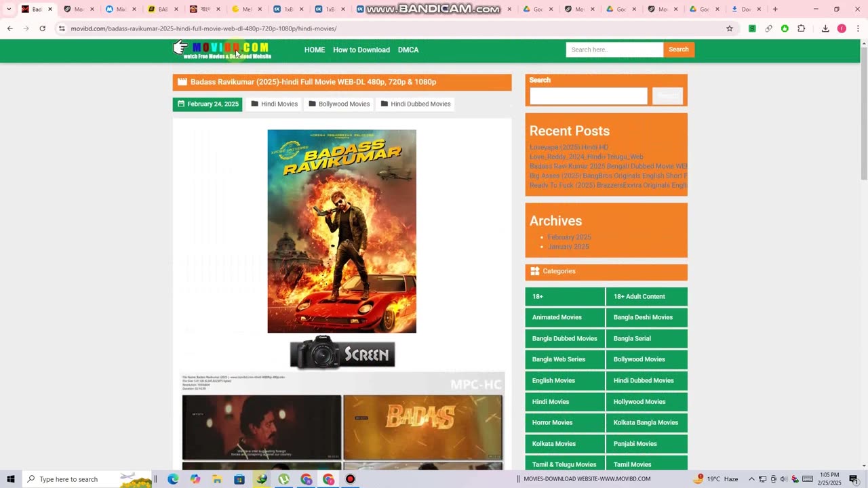
Task: Select the Bangla Serial category
Action: coord(646,338)
